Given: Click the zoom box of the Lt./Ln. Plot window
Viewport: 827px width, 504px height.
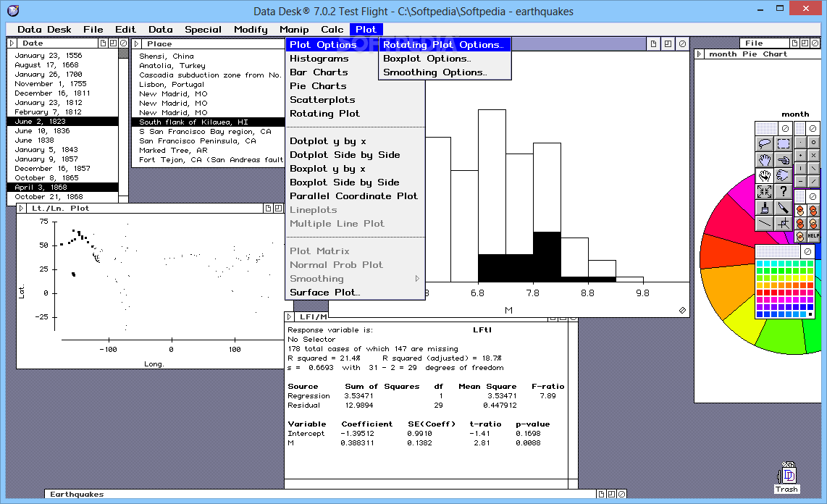Looking at the screenshot, I should click(278, 209).
